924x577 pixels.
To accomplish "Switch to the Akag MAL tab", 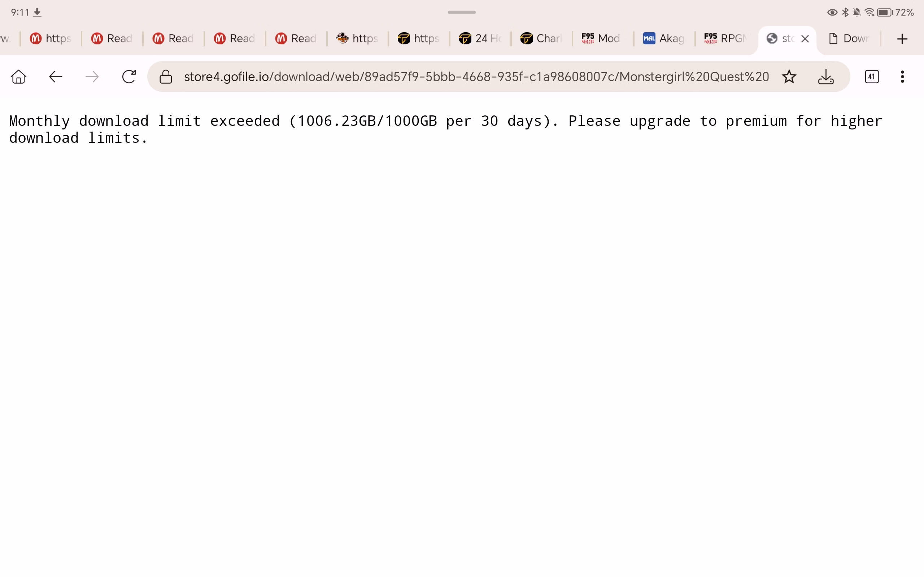I will (x=664, y=39).
